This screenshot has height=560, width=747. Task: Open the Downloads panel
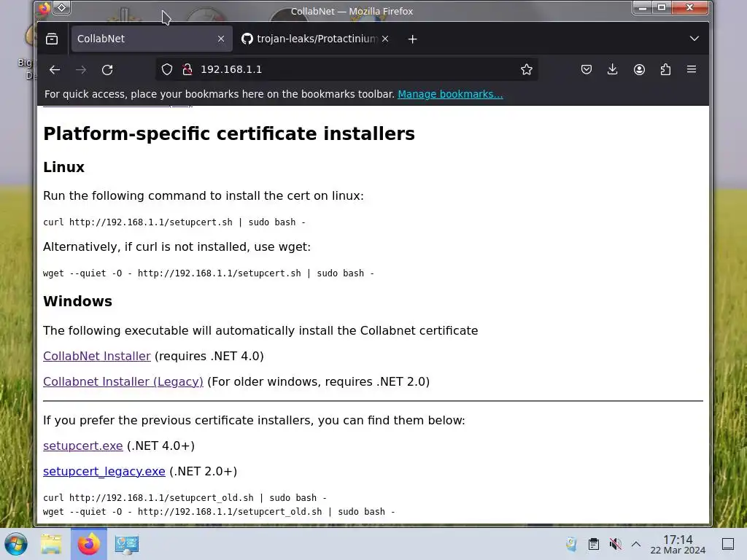[613, 69]
